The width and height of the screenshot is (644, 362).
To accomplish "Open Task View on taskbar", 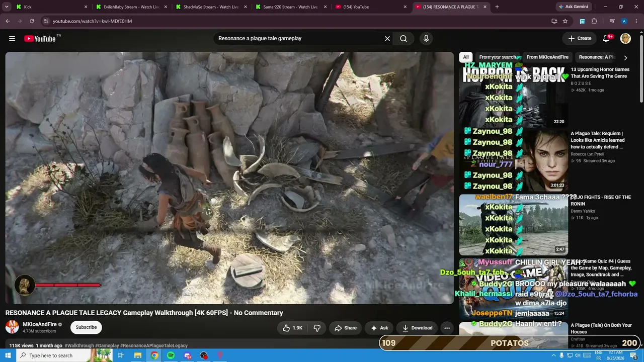I will [x=121, y=355].
